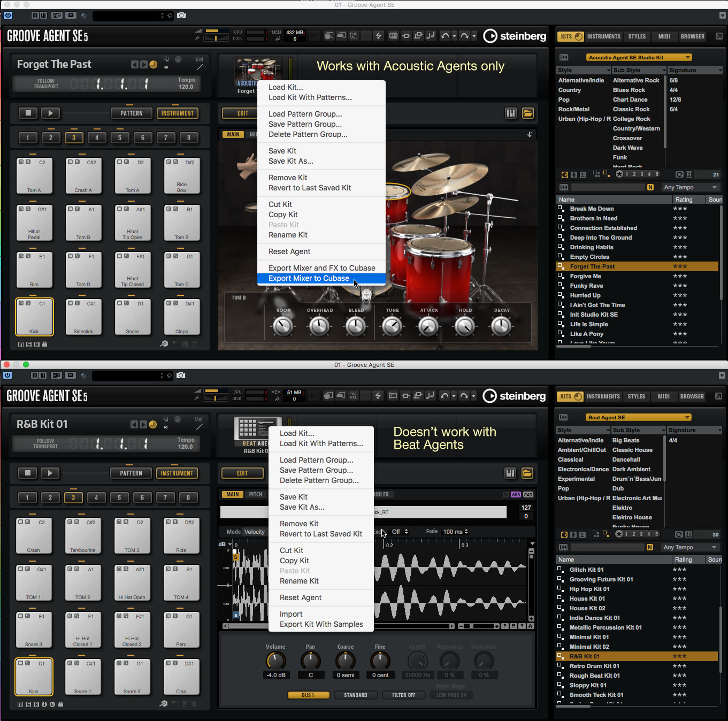The width and height of the screenshot is (728, 721).
Task: Open Acoustic Agent SE Studio Kit dropdown
Action: (x=639, y=57)
